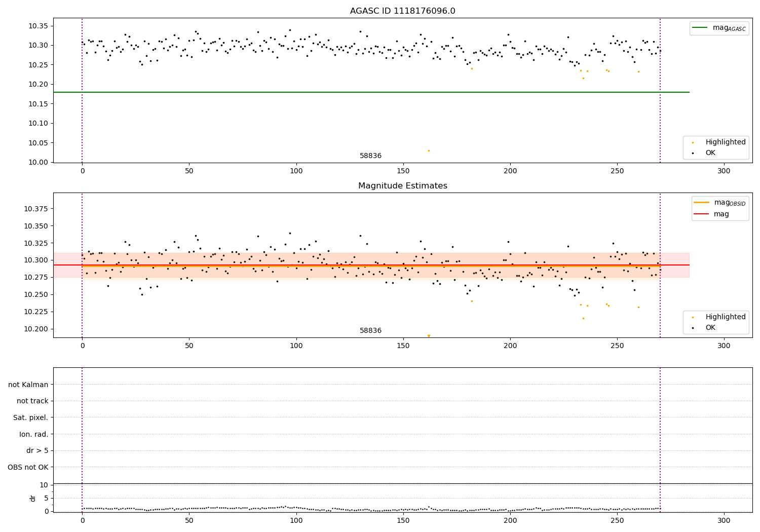Click the mag OBSID legend label, middle plot
Screen dimensions: 760x532
(x=730, y=203)
